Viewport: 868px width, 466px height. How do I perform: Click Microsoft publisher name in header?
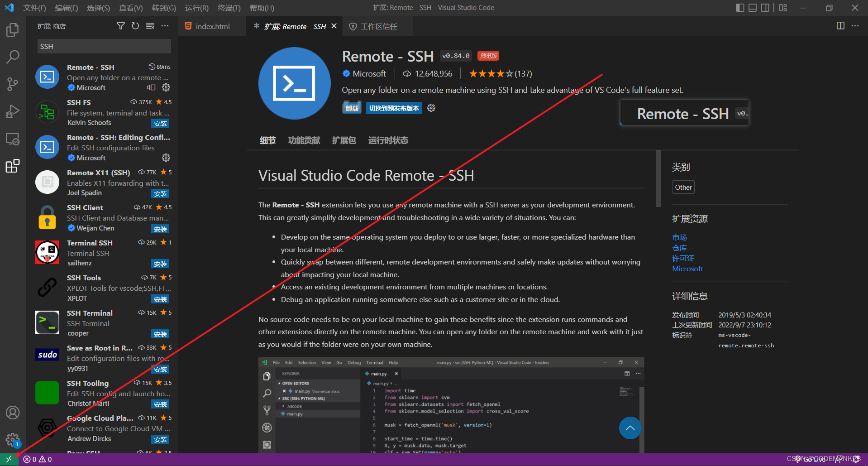pyautogui.click(x=369, y=73)
